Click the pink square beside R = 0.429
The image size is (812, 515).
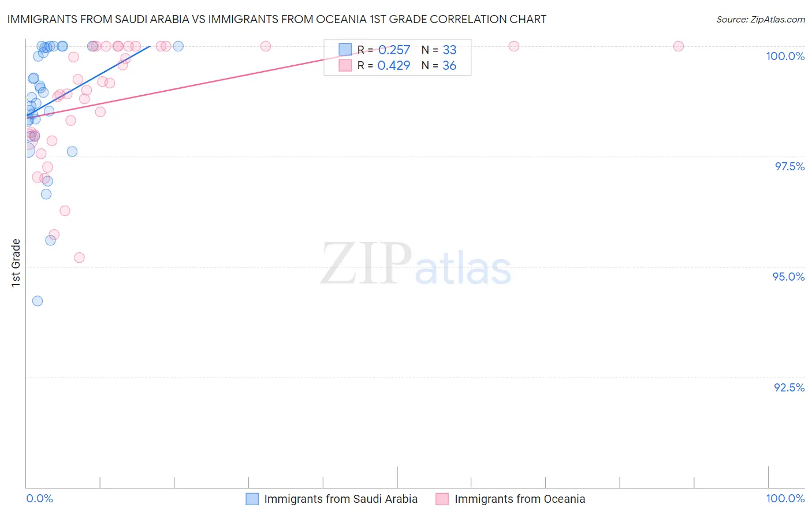click(345, 66)
